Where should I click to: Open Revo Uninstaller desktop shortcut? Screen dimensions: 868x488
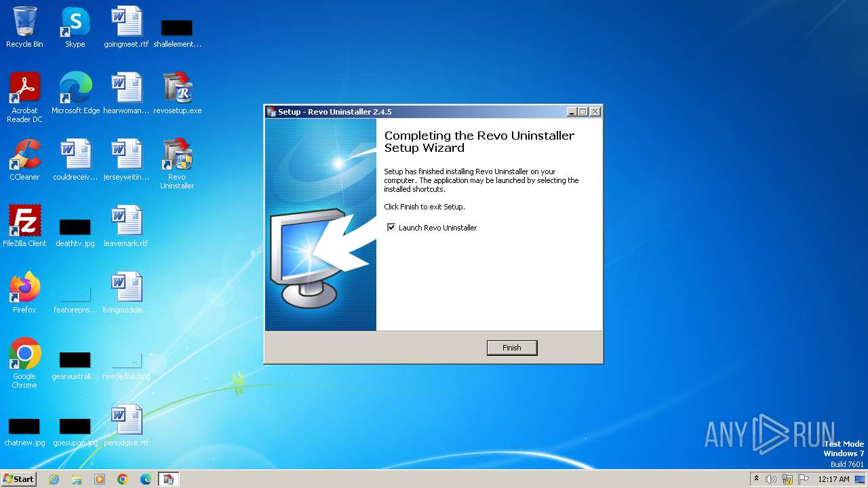click(177, 163)
